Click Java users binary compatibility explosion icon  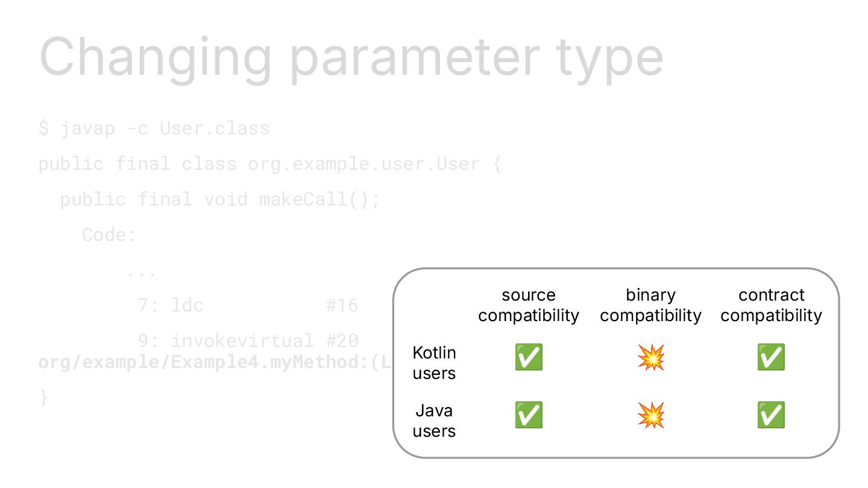650,415
